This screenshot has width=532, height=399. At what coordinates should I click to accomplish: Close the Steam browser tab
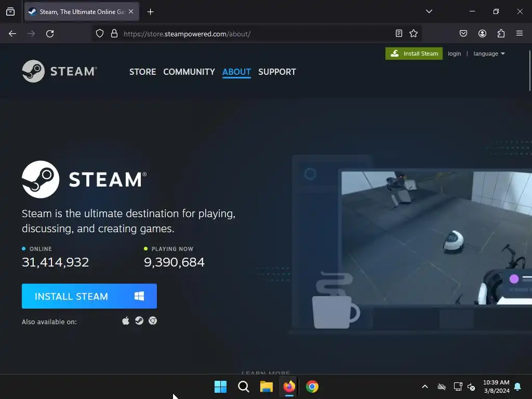[x=131, y=11]
